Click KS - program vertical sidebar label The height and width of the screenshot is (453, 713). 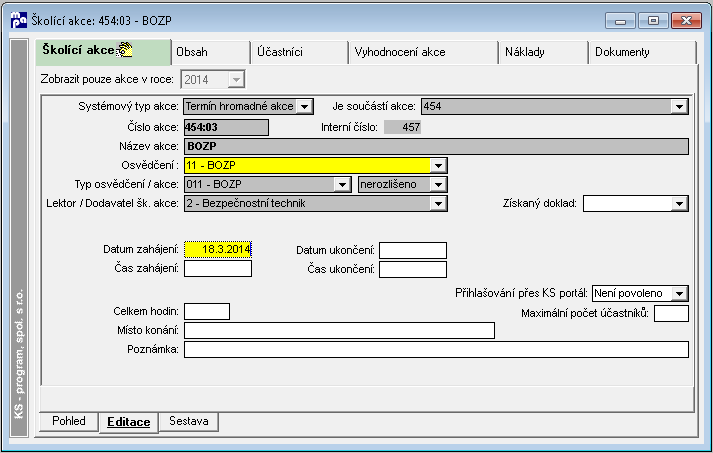point(19,355)
